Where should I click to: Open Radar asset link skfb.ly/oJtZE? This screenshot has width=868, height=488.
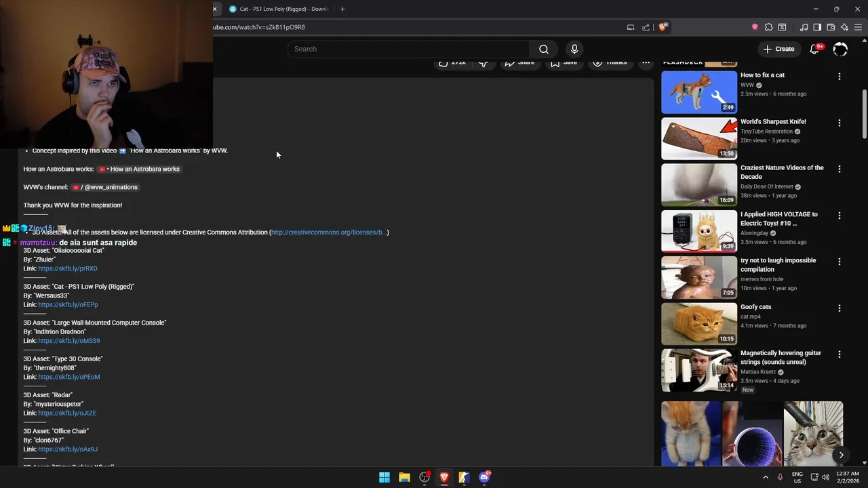coord(67,413)
